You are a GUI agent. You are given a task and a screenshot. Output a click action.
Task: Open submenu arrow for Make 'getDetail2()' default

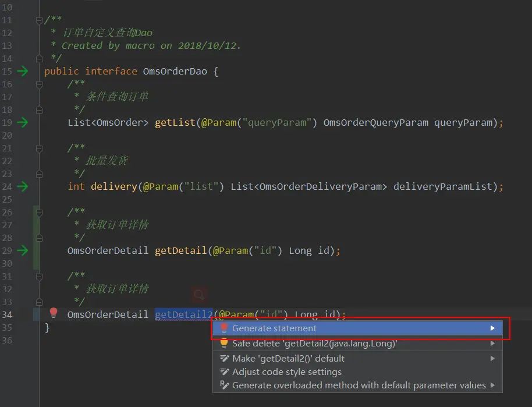tap(492, 359)
